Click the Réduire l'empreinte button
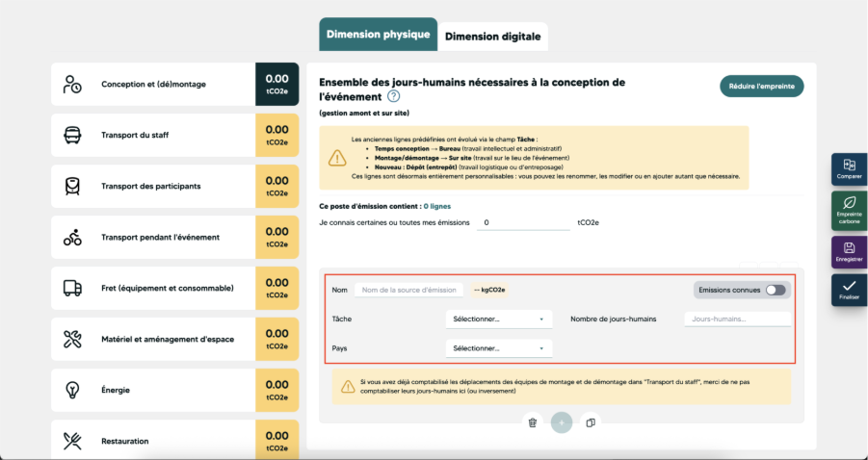Screen dimensions: 868x460 click(x=762, y=87)
